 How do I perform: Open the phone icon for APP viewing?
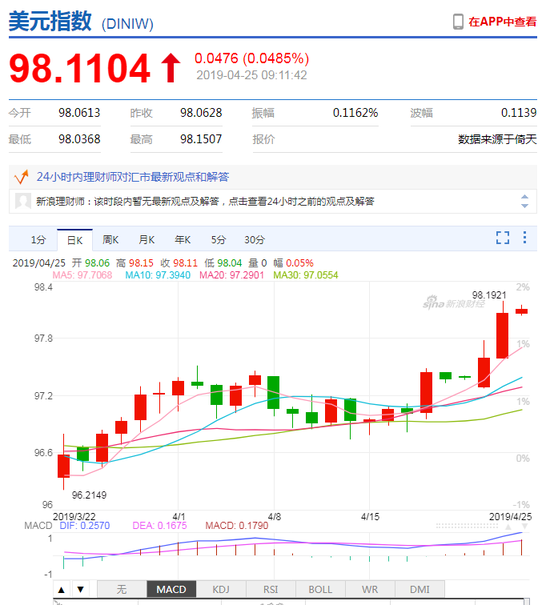click(458, 22)
